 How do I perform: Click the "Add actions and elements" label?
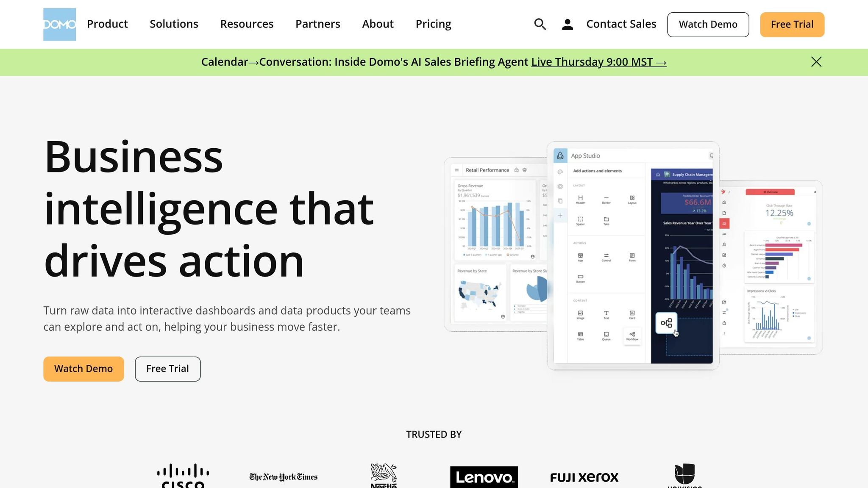click(x=598, y=171)
